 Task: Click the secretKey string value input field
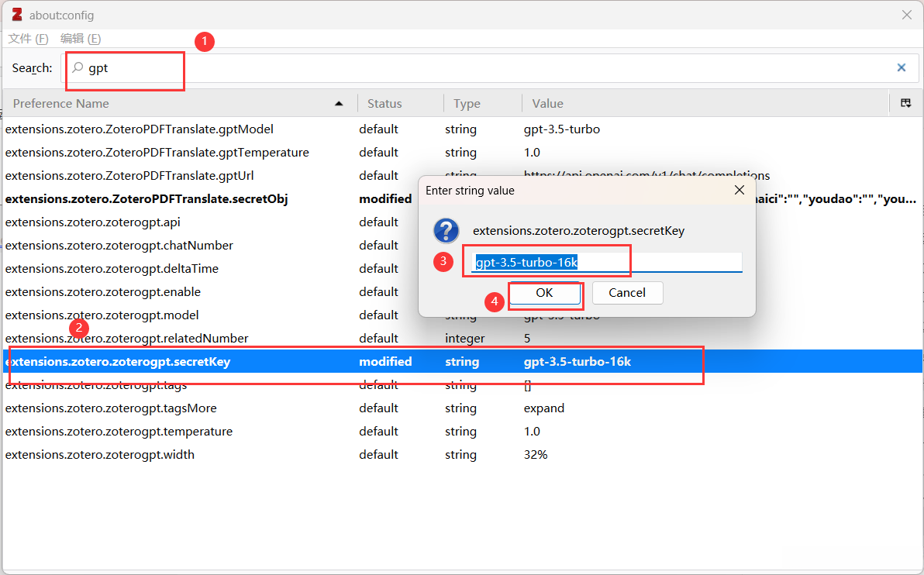click(x=606, y=262)
